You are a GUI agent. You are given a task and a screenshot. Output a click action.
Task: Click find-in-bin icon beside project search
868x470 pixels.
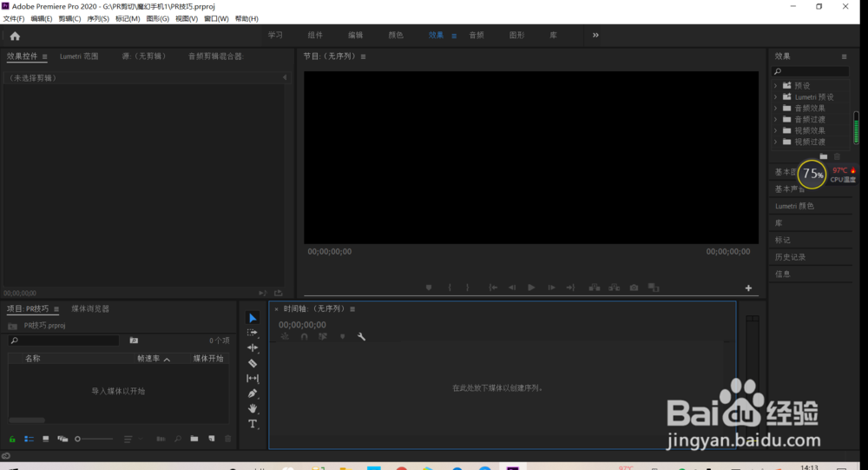click(134, 341)
